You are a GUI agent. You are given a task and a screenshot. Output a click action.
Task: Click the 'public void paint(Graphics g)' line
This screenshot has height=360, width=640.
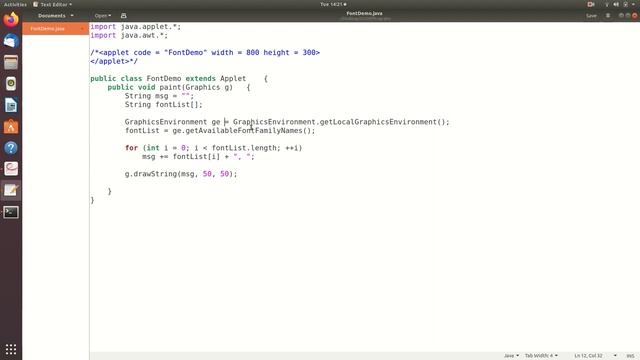(x=179, y=87)
